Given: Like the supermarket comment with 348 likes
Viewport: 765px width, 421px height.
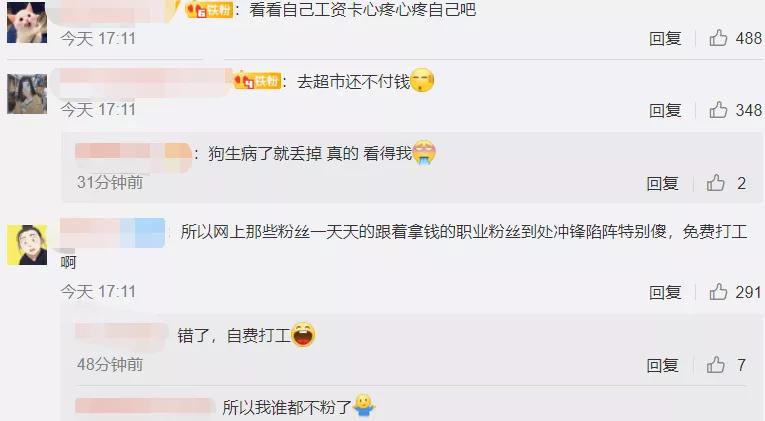Looking at the screenshot, I should 718,110.
